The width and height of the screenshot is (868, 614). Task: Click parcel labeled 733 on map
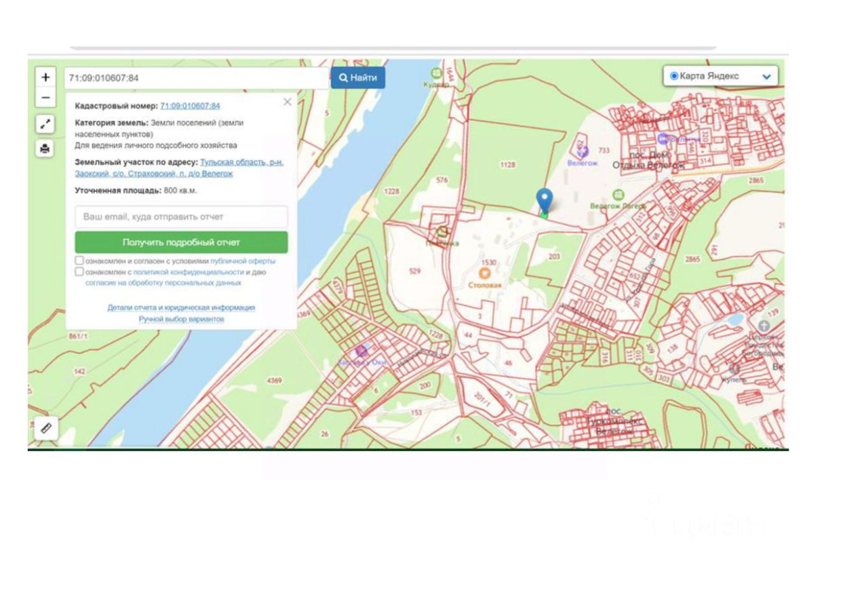click(604, 151)
